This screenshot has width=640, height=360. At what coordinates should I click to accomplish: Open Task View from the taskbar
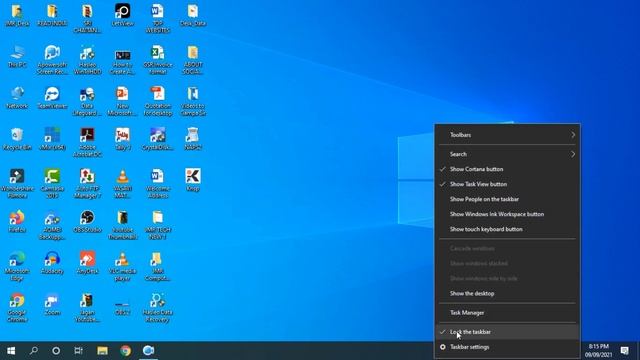[x=78, y=351]
